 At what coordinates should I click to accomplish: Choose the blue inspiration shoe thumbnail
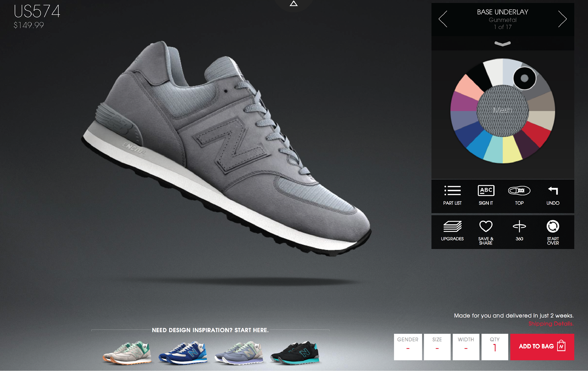(183, 353)
